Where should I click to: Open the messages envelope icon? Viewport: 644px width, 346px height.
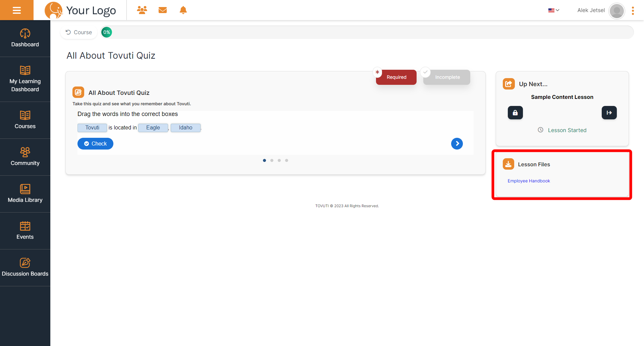[163, 10]
